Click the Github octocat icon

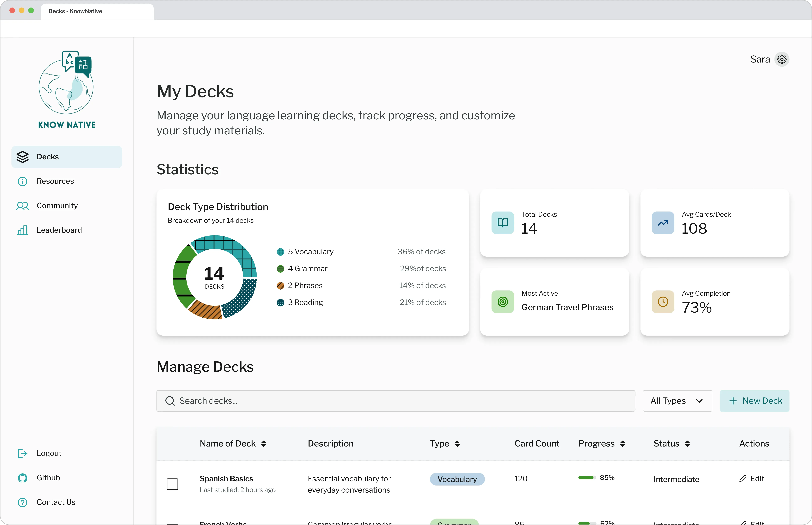tap(23, 478)
